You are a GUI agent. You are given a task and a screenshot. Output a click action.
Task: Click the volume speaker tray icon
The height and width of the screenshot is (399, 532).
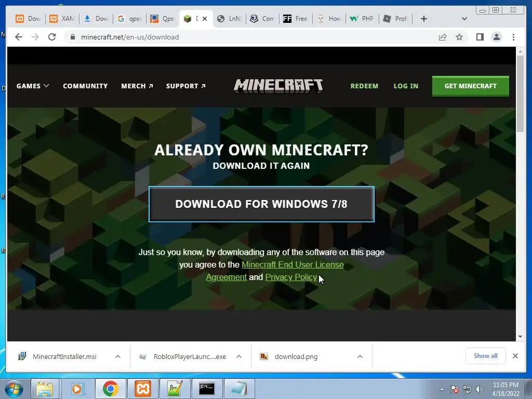[x=480, y=389]
